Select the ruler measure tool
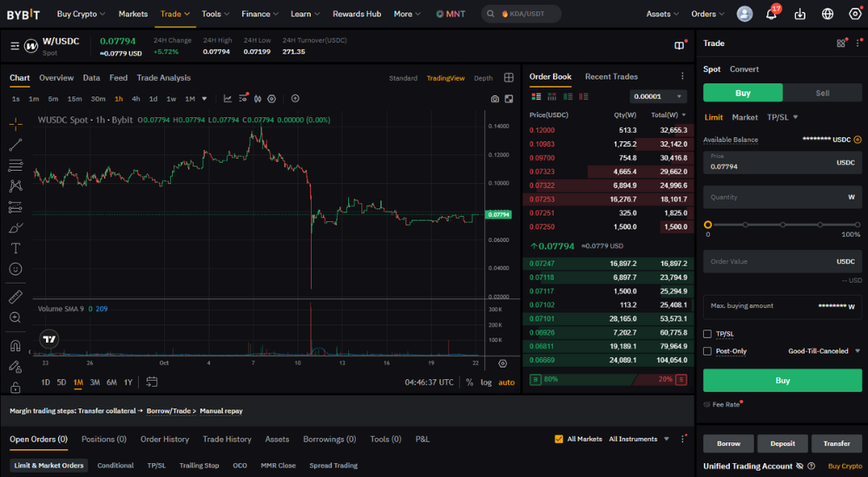Screen dimensions: 868x477 (x=16, y=297)
